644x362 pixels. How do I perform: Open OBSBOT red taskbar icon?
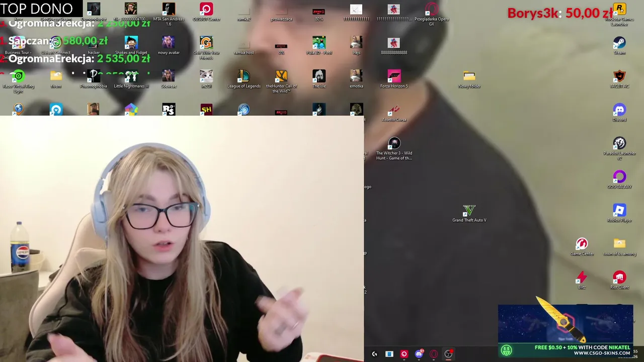404,354
